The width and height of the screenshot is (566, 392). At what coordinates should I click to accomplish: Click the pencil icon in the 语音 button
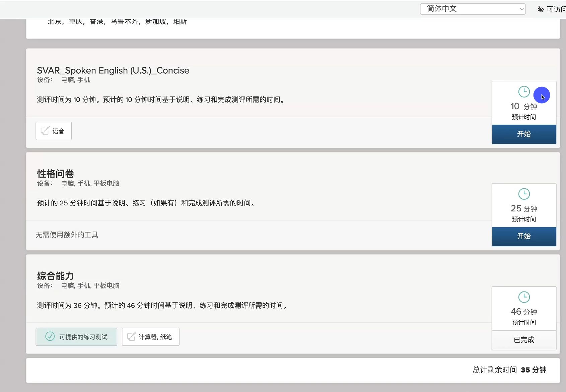point(45,131)
